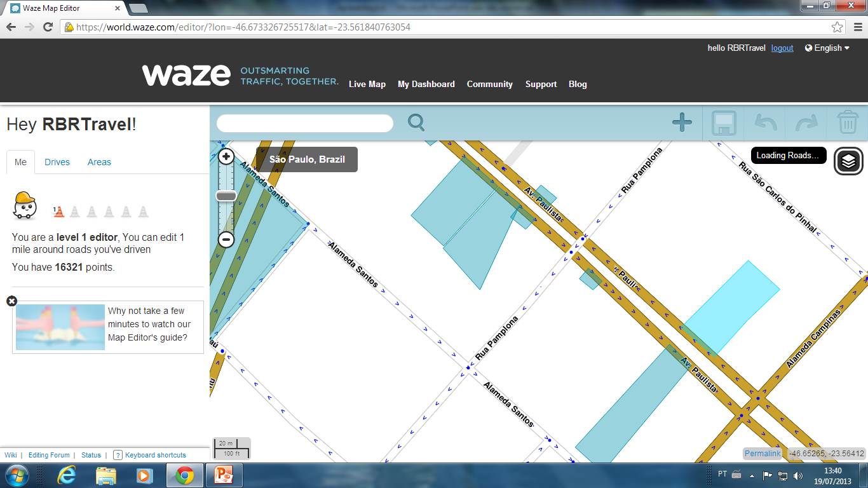Show hidden system tray icons arrow
Screen dimensions: 868x488
(752, 475)
